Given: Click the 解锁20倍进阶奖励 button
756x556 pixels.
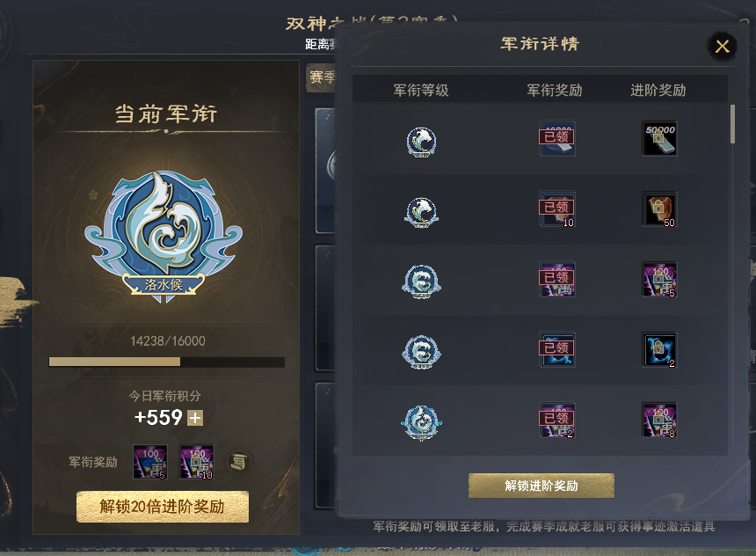Looking at the screenshot, I should (x=162, y=507).
